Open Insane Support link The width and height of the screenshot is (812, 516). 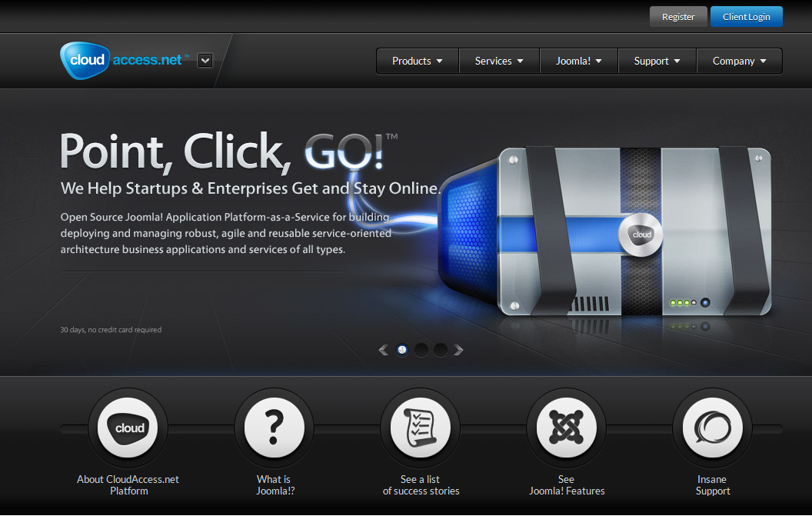713,485
